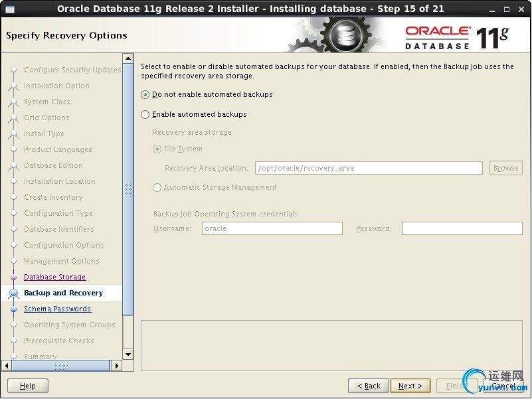Viewport: 532px width, 399px height.
Task: Select Do not enable automated backups
Action: pyautogui.click(x=207, y=95)
